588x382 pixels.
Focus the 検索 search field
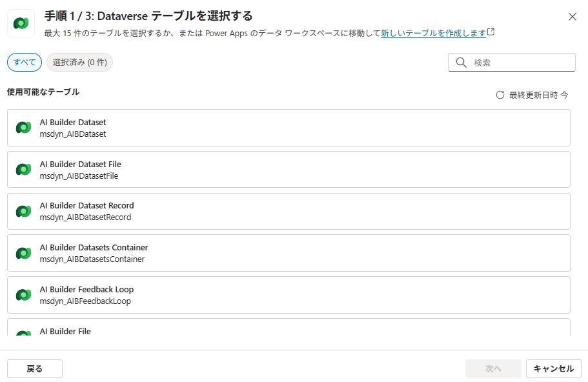pyautogui.click(x=511, y=62)
